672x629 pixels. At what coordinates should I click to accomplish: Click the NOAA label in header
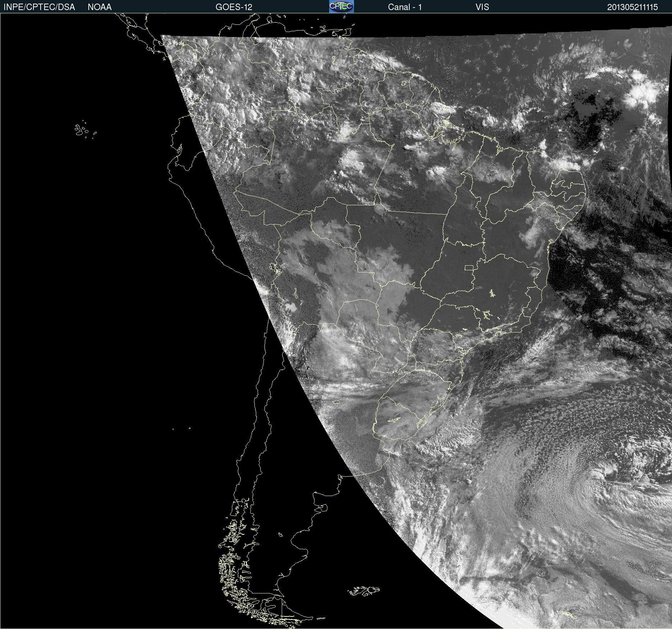click(x=100, y=7)
